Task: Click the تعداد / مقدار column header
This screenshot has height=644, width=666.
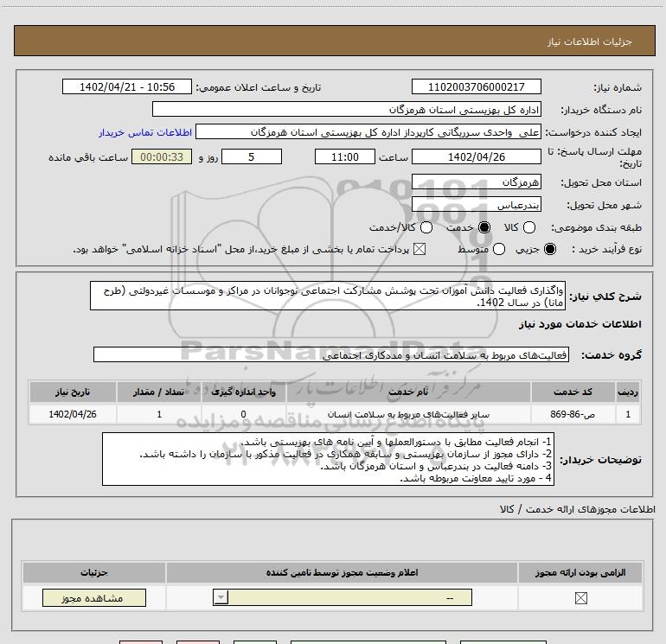Action: click(x=158, y=392)
